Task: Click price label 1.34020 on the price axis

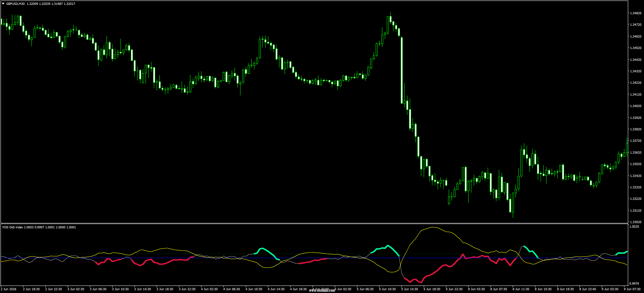Action: [x=636, y=106]
